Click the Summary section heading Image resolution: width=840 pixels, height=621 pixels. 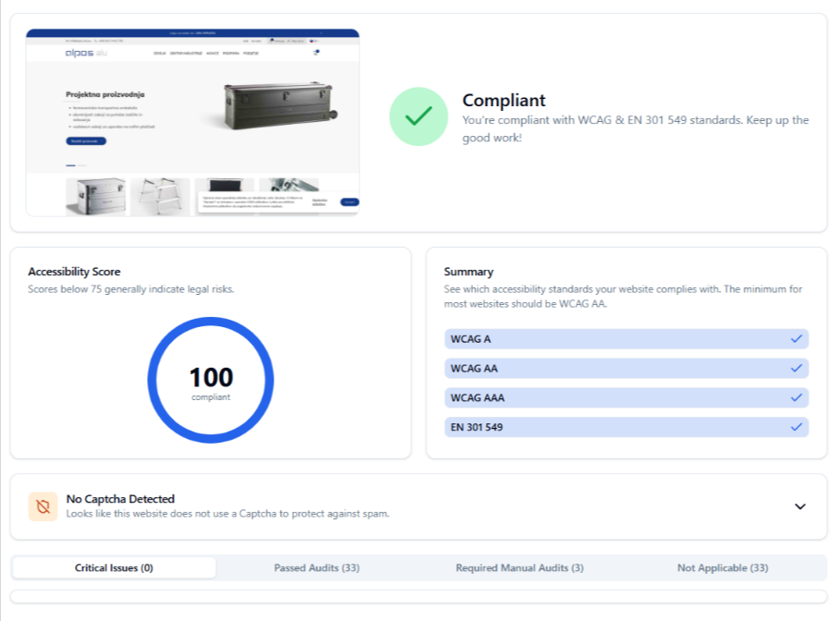[469, 272]
